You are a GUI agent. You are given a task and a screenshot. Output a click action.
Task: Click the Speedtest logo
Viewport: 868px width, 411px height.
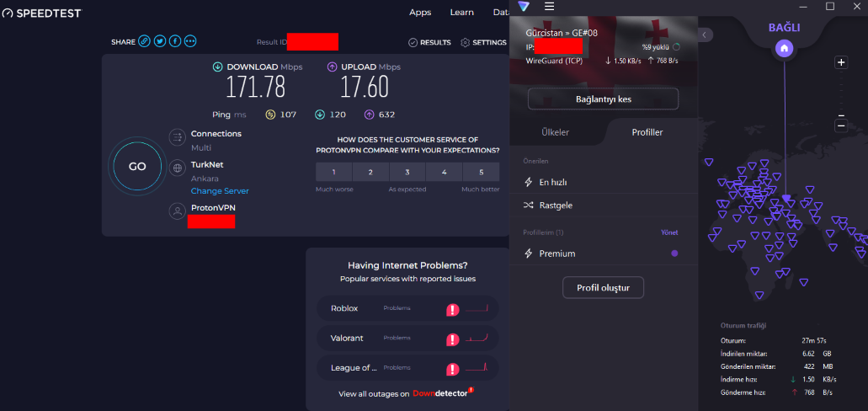[41, 13]
